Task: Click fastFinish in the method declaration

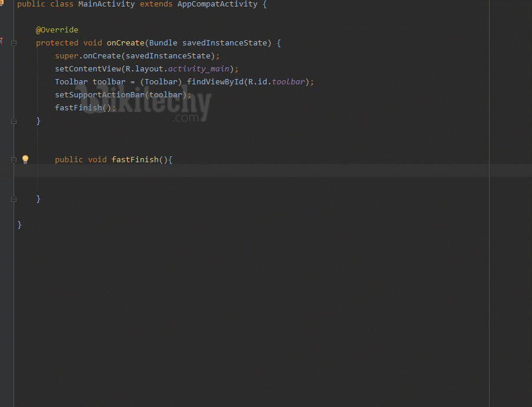Action: point(135,159)
